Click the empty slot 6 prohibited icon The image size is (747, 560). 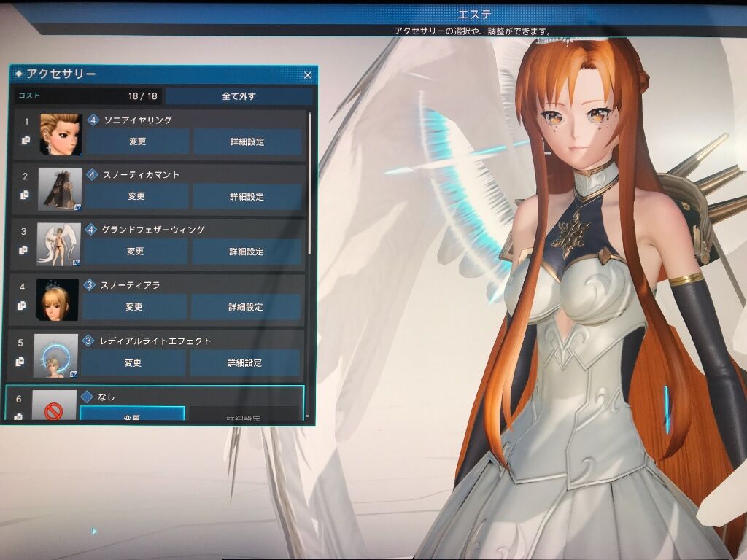(x=54, y=410)
